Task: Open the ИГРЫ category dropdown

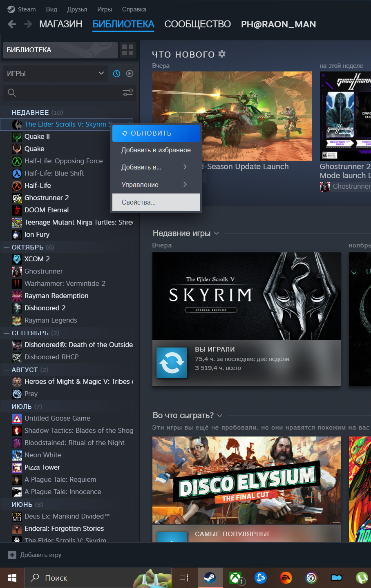Action: (x=56, y=73)
